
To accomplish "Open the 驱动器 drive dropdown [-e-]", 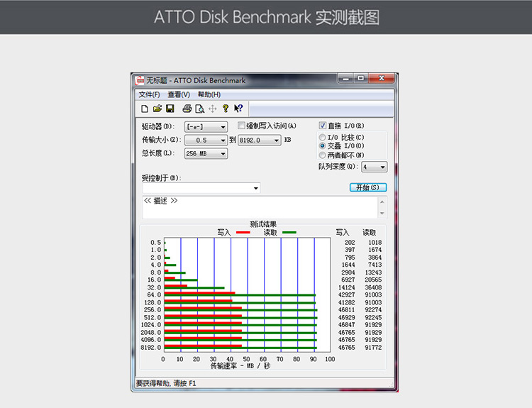I will pyautogui.click(x=206, y=127).
